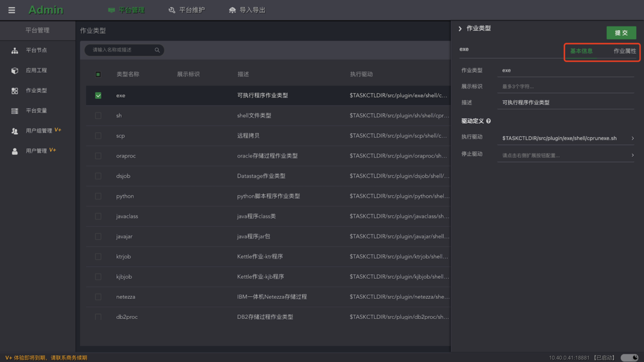Image resolution: width=644 pixels, height=362 pixels.
Task: Open the 平台维护 menu
Action: [x=187, y=9]
